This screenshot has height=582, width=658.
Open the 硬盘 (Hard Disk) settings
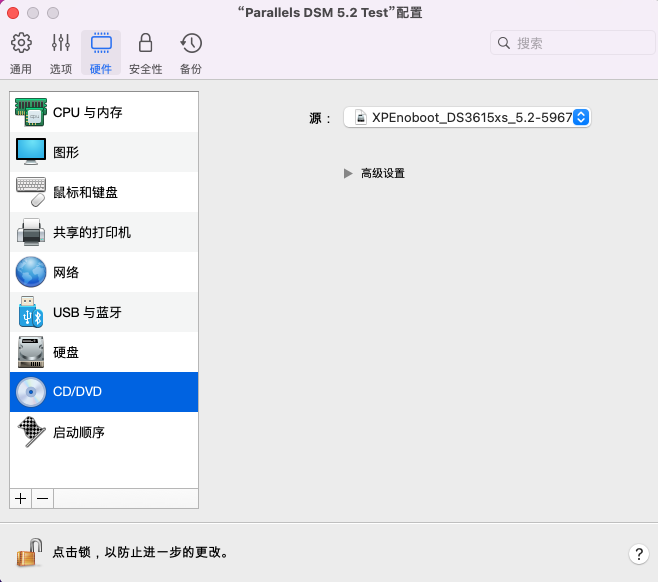[104, 352]
